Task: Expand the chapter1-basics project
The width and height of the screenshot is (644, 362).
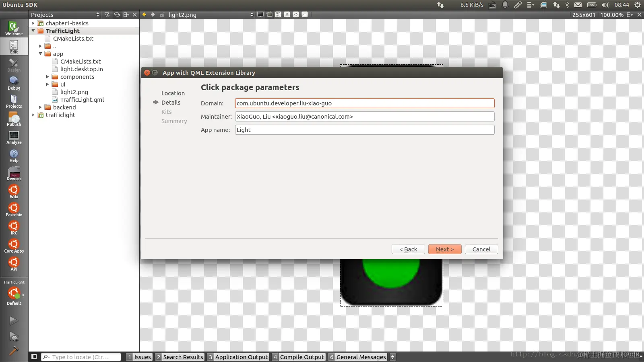Action: pos(33,23)
